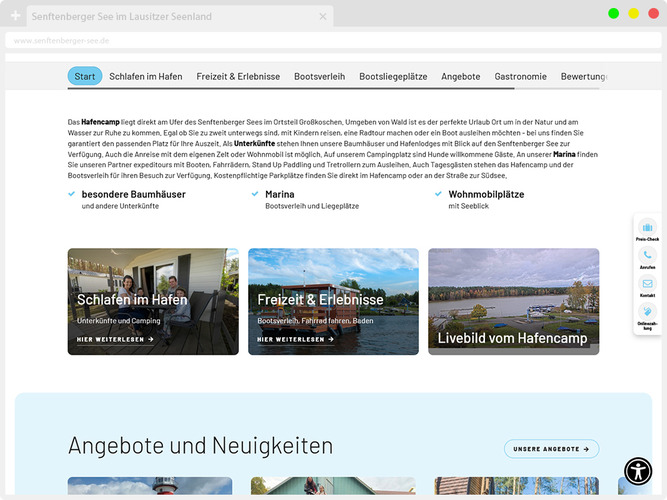Close the Senftenberger See browser tab
This screenshot has width=667, height=500.
tap(323, 17)
